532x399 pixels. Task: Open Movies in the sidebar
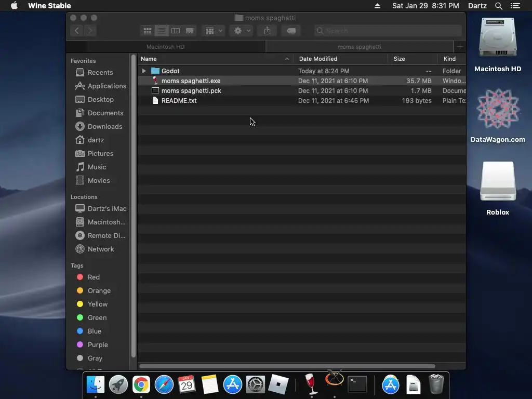(98, 180)
